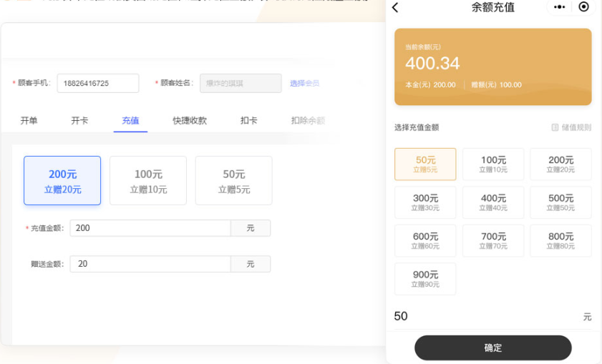Select the 100元 option in the mobile panel
The image size is (602, 364).
click(493, 164)
